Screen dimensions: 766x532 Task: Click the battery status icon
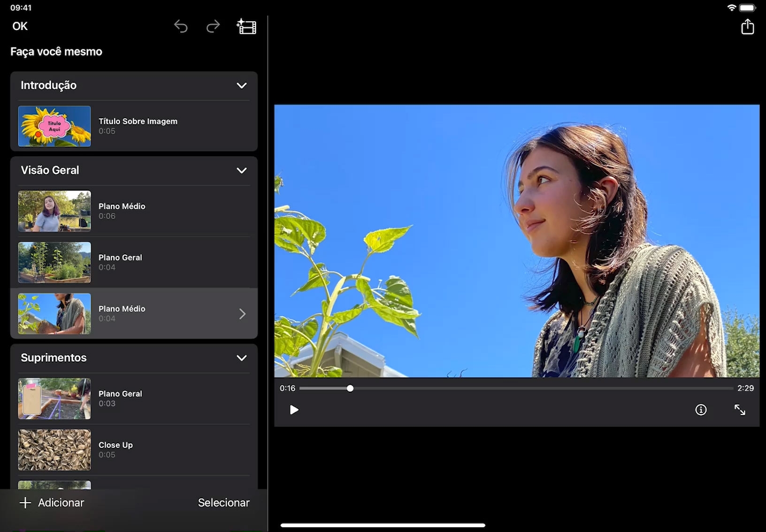click(x=748, y=8)
